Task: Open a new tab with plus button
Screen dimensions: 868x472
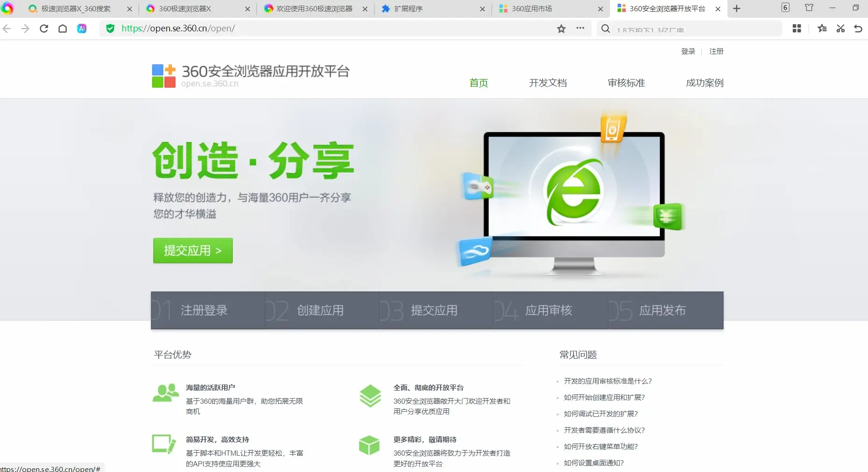Action: pyautogui.click(x=737, y=8)
